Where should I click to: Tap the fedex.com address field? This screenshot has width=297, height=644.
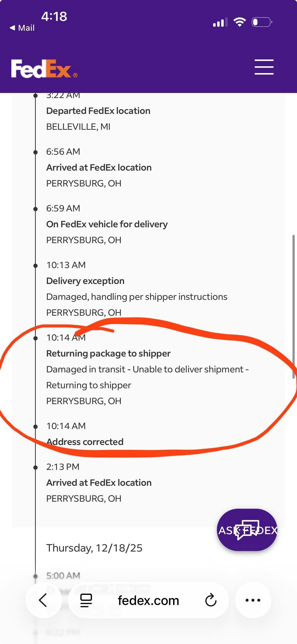[148, 601]
